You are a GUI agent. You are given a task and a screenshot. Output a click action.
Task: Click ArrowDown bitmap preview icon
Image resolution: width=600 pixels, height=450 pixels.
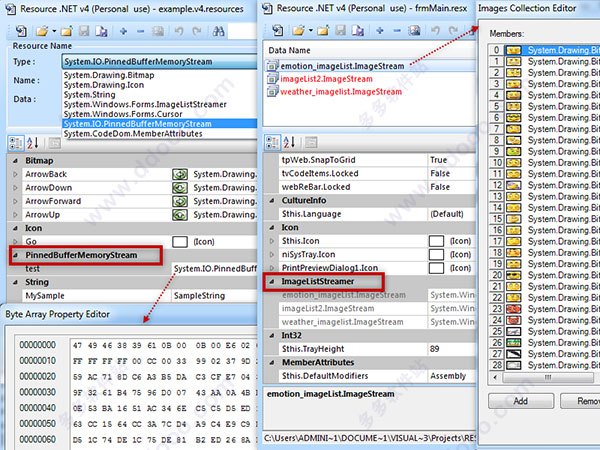tap(180, 188)
